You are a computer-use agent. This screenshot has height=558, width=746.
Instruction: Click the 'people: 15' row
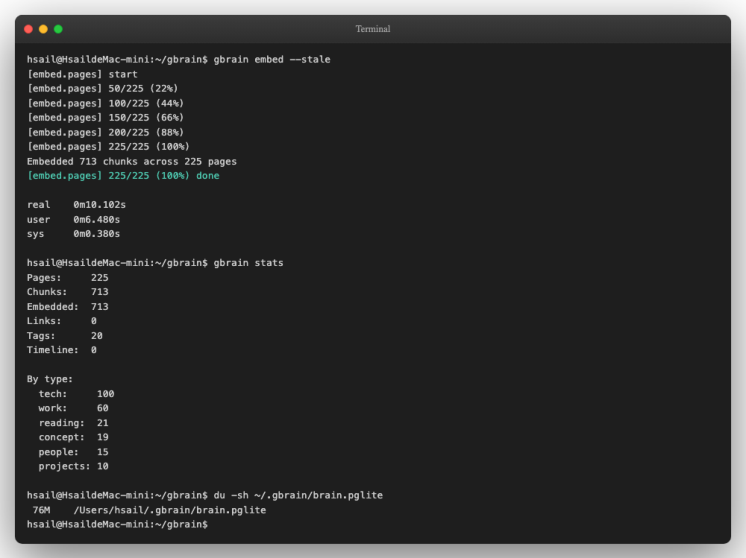[73, 452]
